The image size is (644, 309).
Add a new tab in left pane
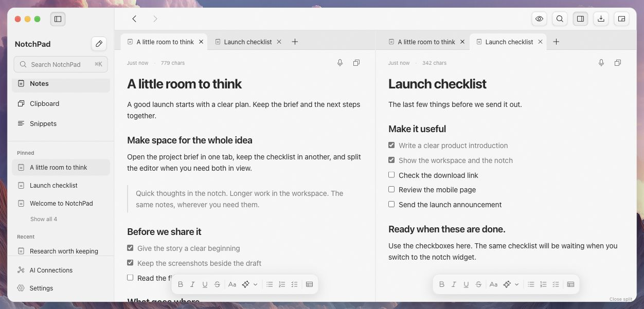[x=295, y=42]
